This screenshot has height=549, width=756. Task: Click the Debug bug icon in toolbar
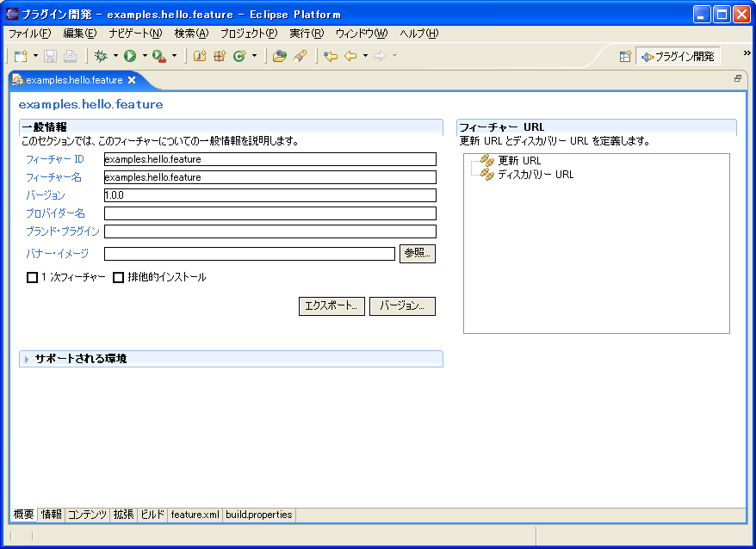pos(101,56)
